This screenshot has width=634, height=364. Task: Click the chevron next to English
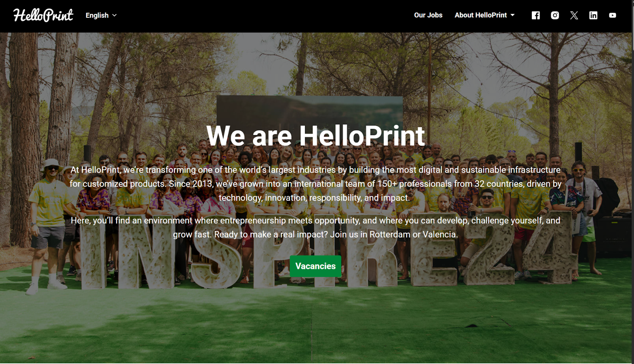click(x=115, y=15)
